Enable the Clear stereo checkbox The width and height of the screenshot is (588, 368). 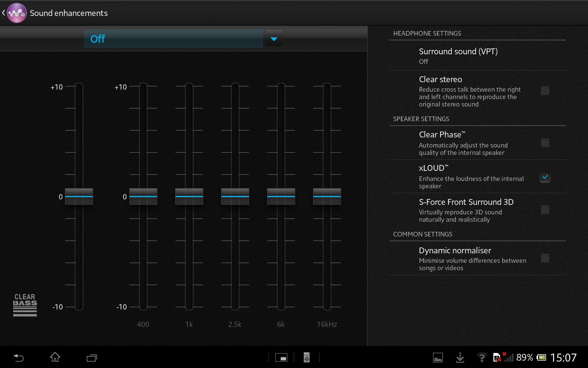pyautogui.click(x=545, y=91)
